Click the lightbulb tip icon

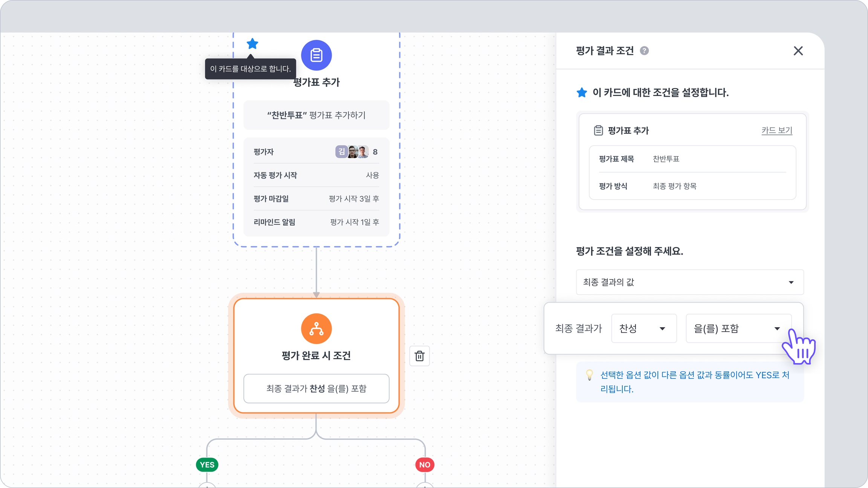point(590,375)
